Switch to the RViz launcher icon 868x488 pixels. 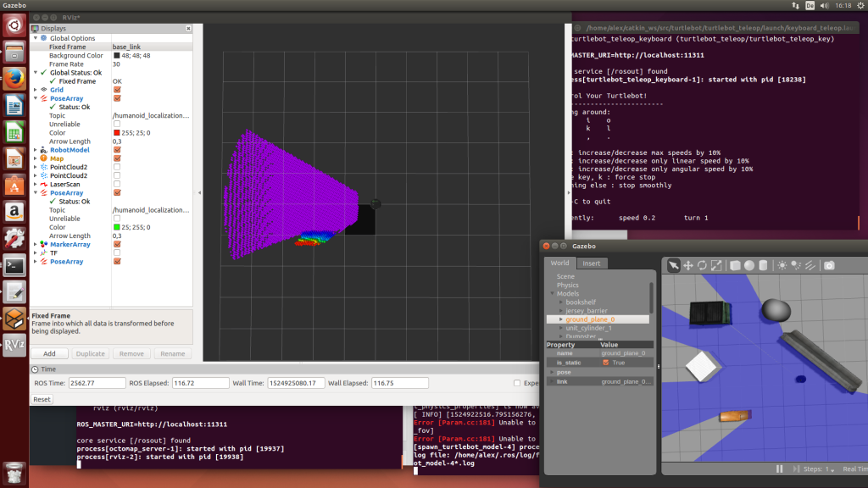[x=14, y=346]
